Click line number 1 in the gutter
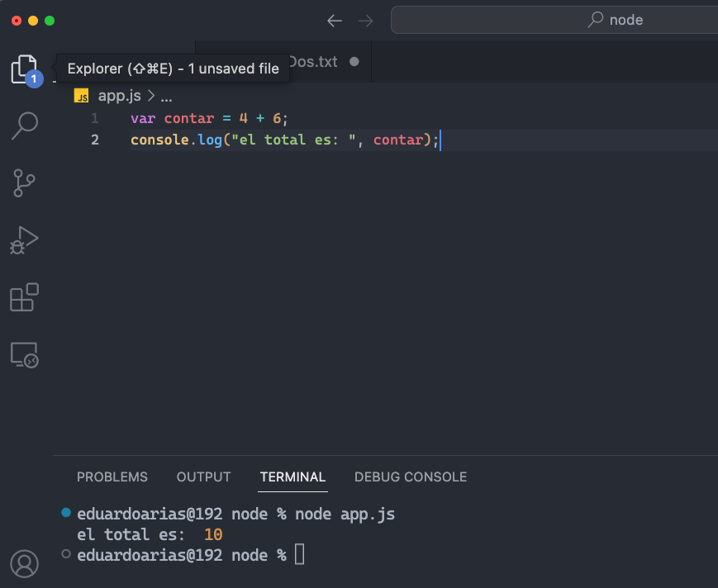 pyautogui.click(x=95, y=119)
